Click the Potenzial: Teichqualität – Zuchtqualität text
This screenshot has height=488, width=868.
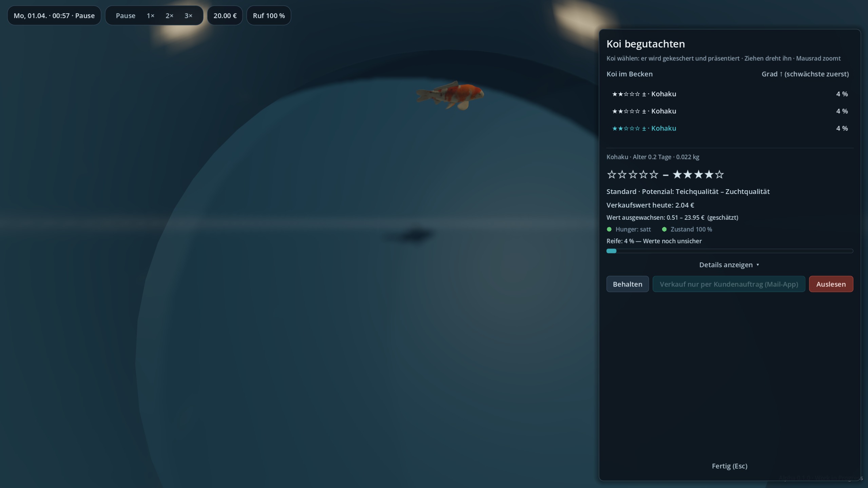click(x=706, y=192)
